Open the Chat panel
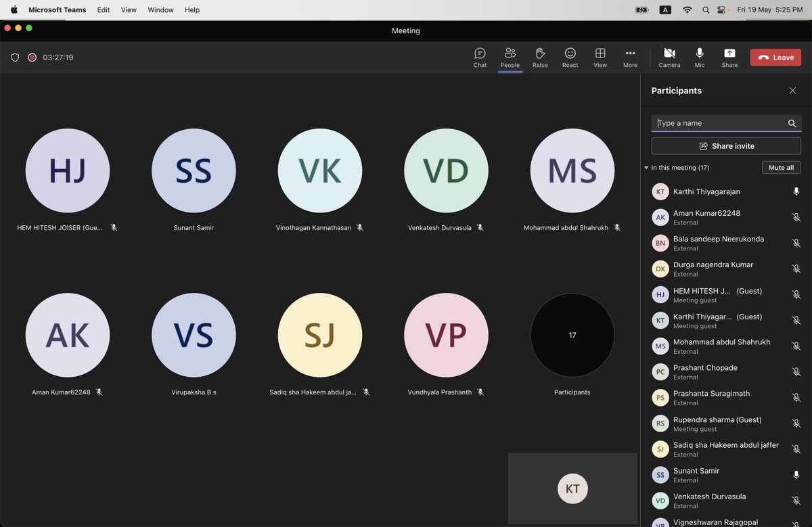Image resolution: width=812 pixels, height=527 pixels. tap(480, 58)
